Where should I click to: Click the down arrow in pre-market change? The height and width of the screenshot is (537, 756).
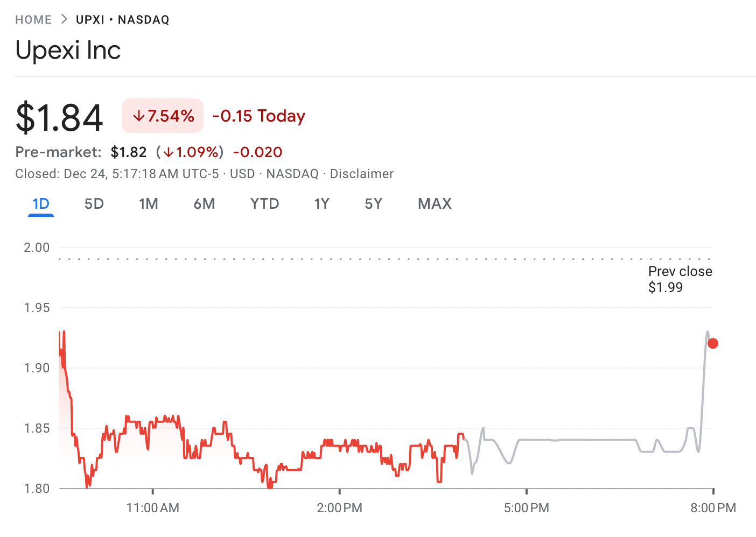pyautogui.click(x=169, y=152)
